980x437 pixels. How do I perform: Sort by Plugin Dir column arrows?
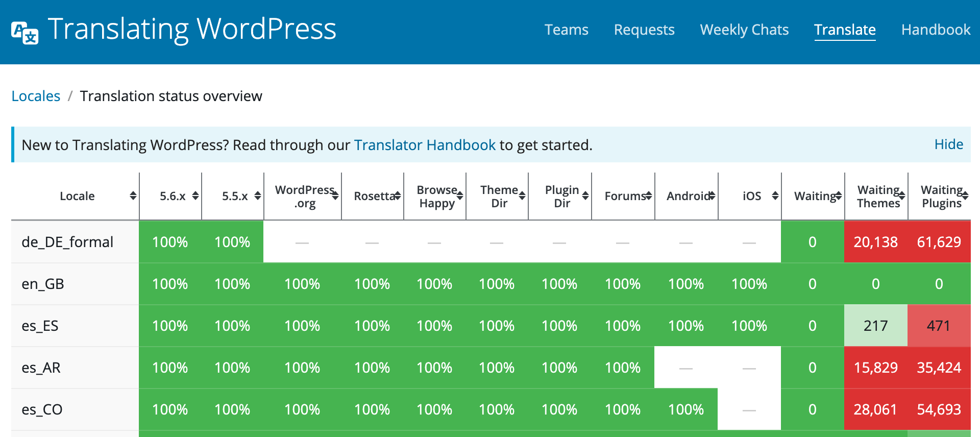[x=585, y=196]
